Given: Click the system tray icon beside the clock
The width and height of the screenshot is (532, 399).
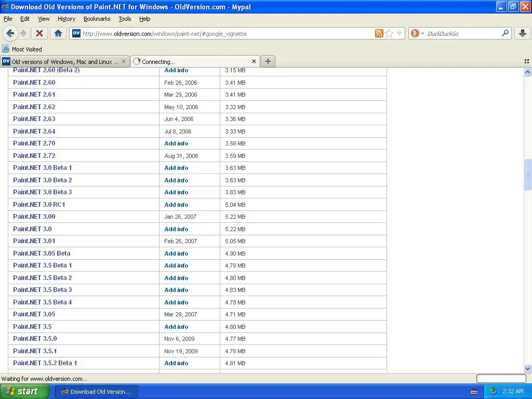Looking at the screenshot, I should pyautogui.click(x=493, y=392).
